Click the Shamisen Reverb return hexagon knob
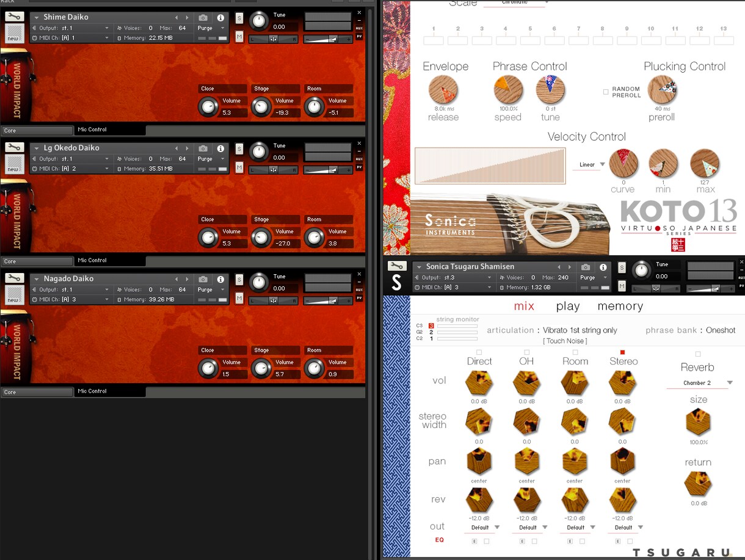745x560 pixels. 699,484
